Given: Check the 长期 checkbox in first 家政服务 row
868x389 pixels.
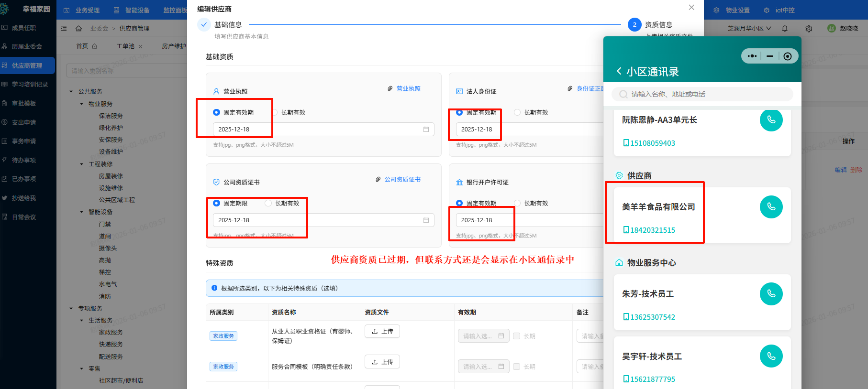Looking at the screenshot, I should 517,336.
